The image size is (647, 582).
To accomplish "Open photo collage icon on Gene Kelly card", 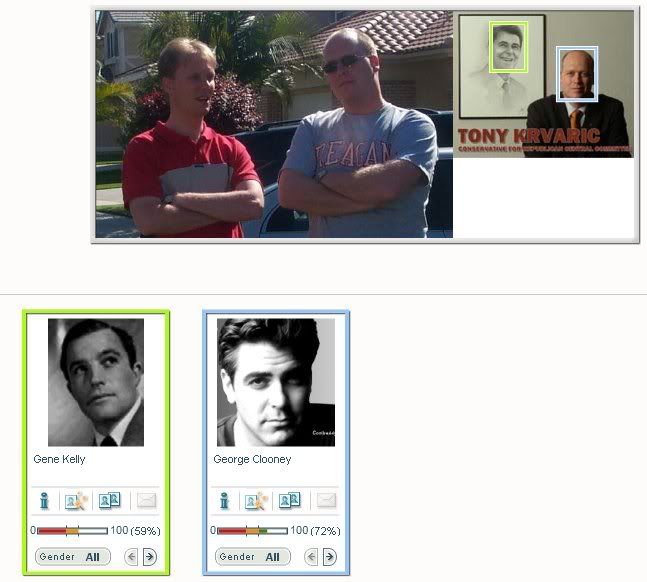I will click(110, 500).
